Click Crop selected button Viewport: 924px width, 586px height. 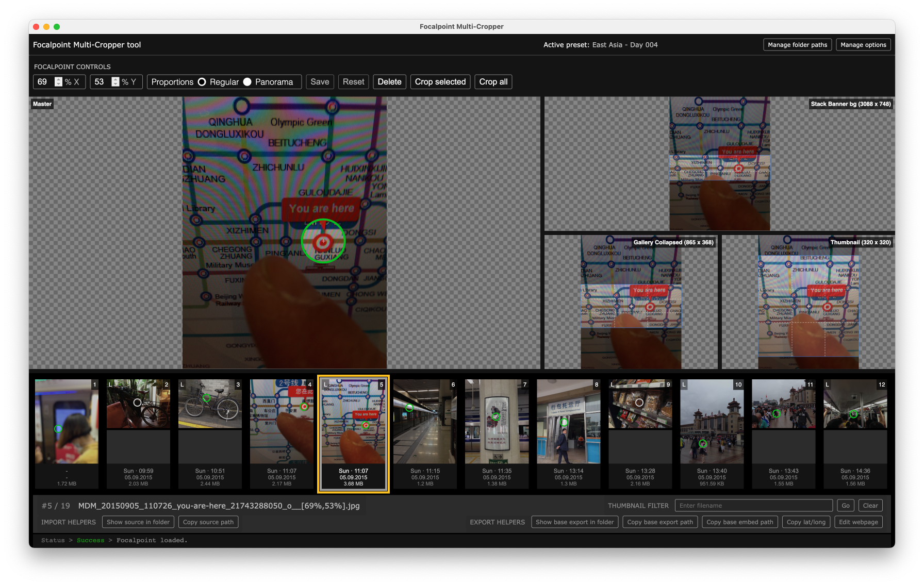click(x=440, y=82)
